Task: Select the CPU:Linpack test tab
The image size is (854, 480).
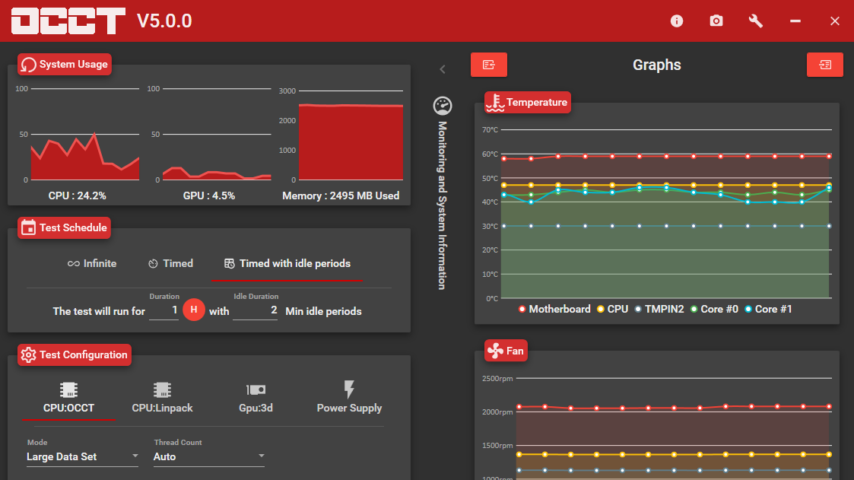Action: pos(162,398)
